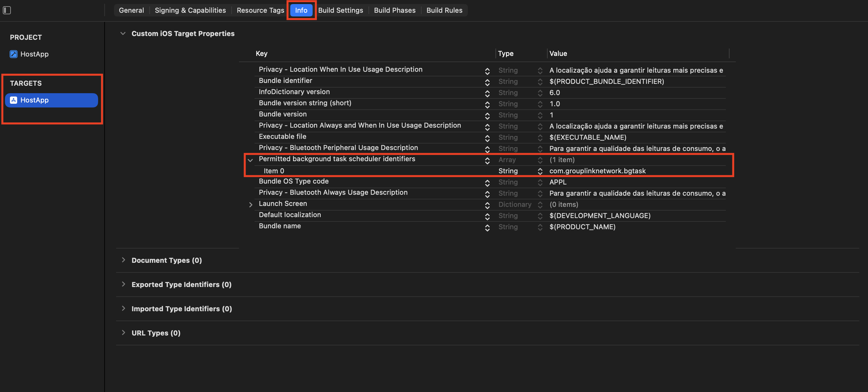Select Privacy - Bluetooth Peripheral Usage Description key
Image resolution: width=868 pixels, height=392 pixels.
338,148
